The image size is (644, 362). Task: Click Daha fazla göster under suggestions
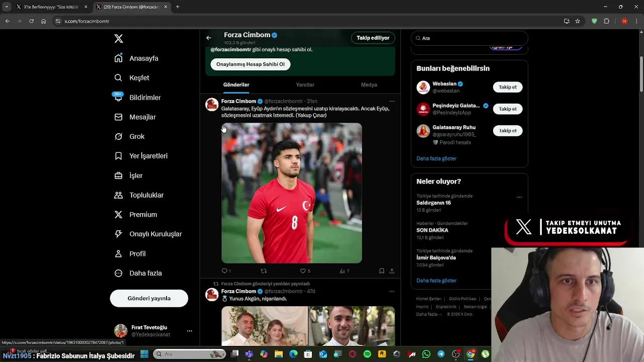pos(436,158)
